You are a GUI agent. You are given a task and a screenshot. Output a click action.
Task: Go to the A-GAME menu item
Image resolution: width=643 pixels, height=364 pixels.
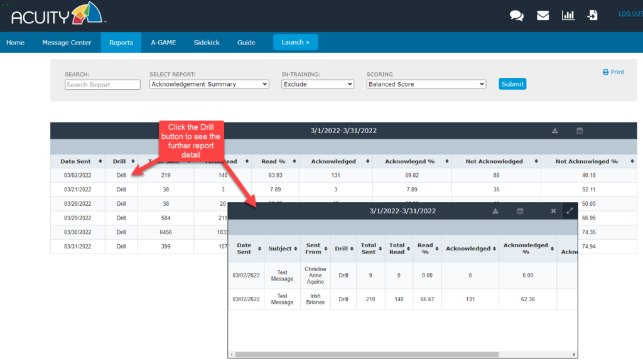[x=163, y=43]
